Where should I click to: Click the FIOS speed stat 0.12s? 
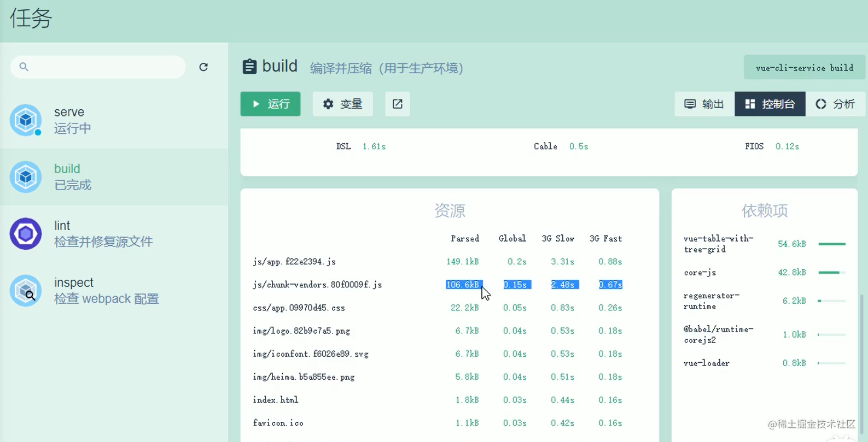coord(787,146)
